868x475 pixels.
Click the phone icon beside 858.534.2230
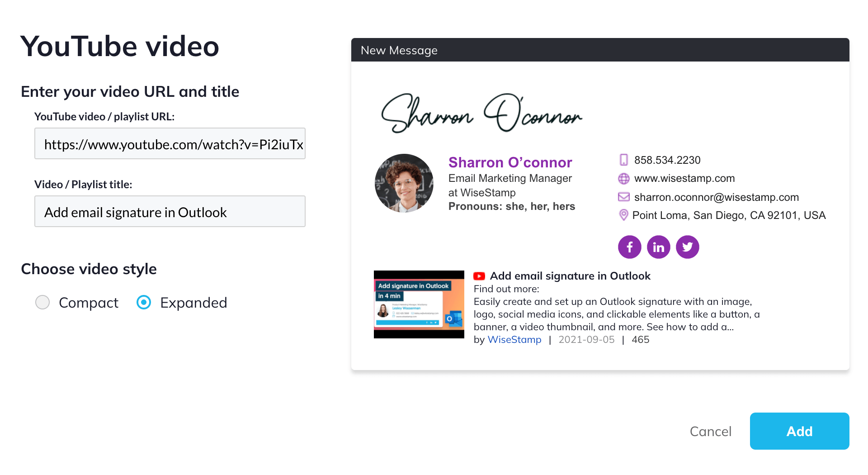coord(623,160)
